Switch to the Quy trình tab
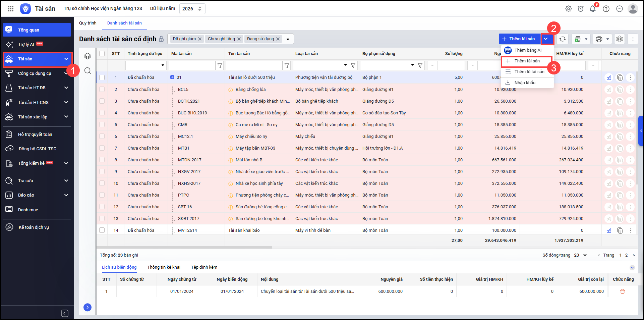 pos(88,23)
